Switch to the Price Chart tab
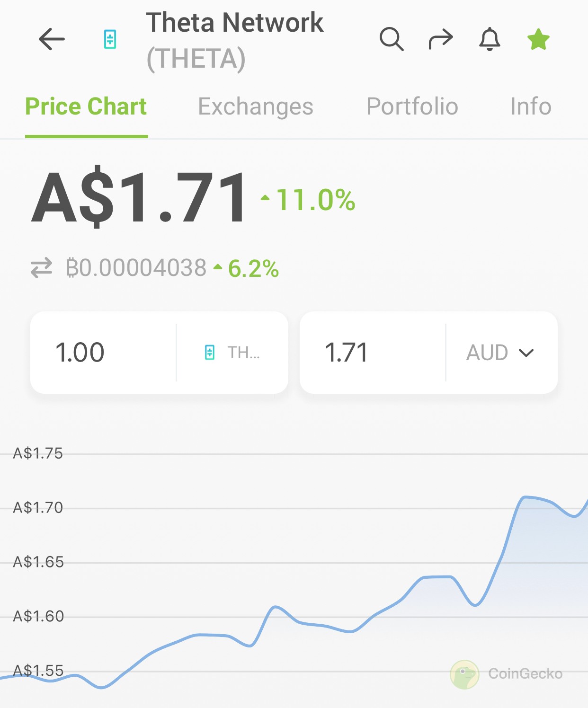 click(86, 106)
